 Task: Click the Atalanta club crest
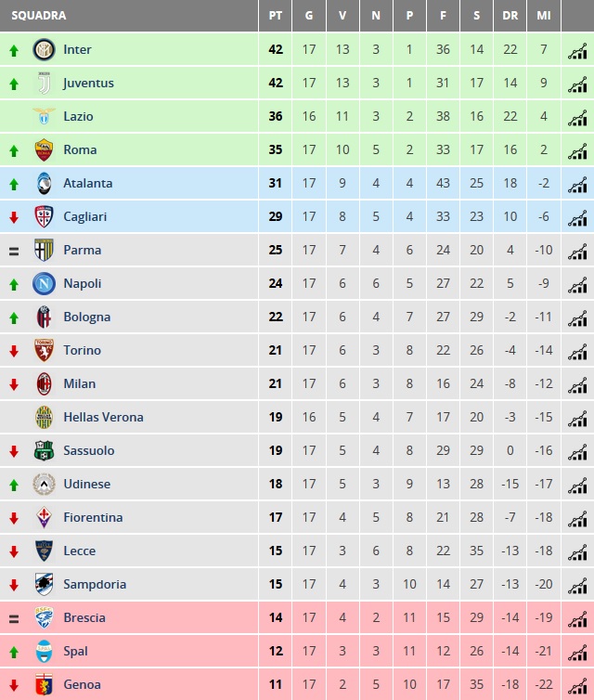tap(45, 183)
